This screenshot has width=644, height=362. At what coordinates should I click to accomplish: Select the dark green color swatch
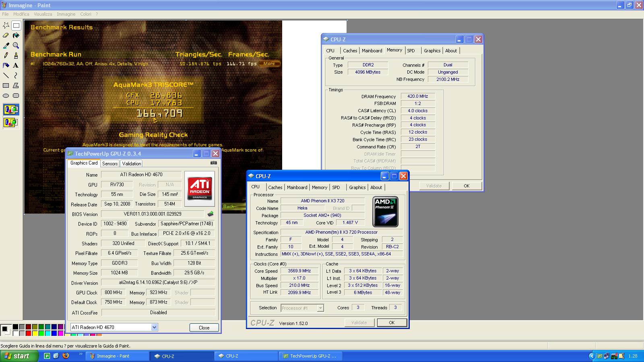41,327
